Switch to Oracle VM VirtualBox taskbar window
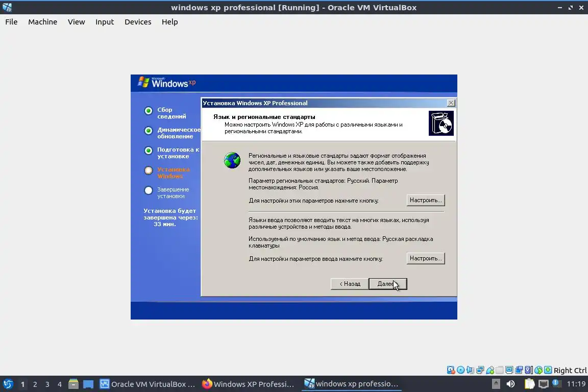The image size is (588, 392). [148, 384]
